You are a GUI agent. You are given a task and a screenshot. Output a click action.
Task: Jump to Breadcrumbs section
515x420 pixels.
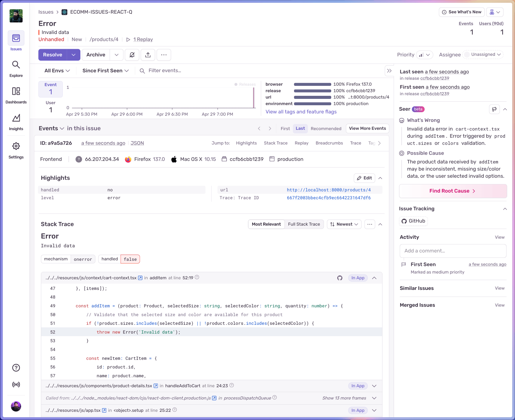pyautogui.click(x=329, y=143)
